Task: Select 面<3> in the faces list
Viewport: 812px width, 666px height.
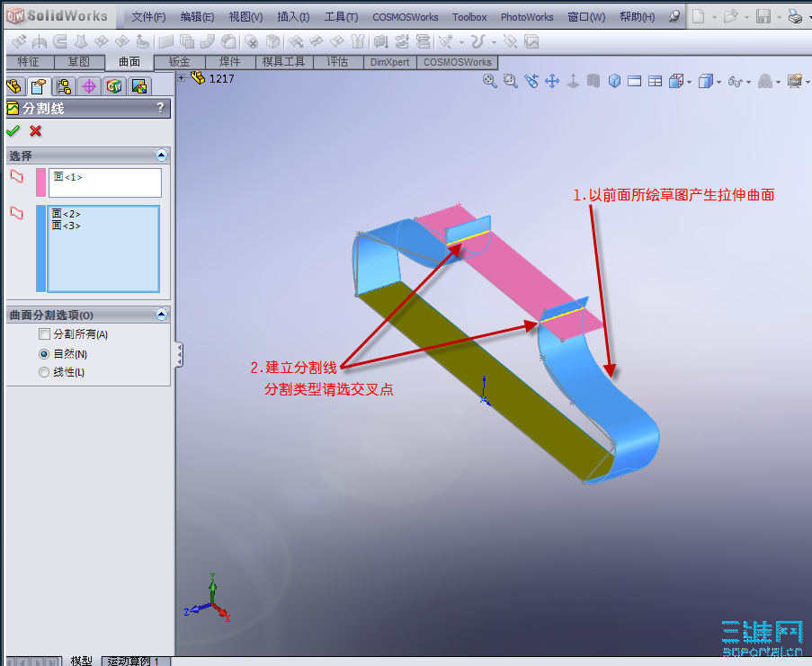Action: pos(67,225)
